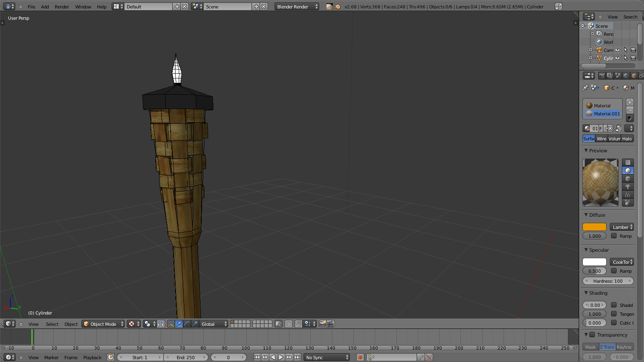The image size is (644, 362).
Task: Select flat plane preview shape icon
Action: coord(628,162)
